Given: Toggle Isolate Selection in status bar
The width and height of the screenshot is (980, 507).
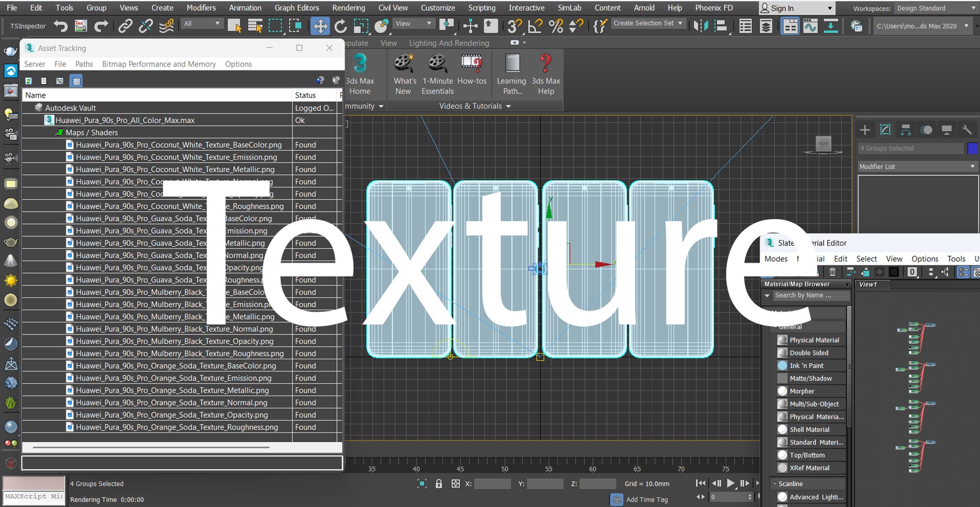Looking at the screenshot, I should click(422, 484).
